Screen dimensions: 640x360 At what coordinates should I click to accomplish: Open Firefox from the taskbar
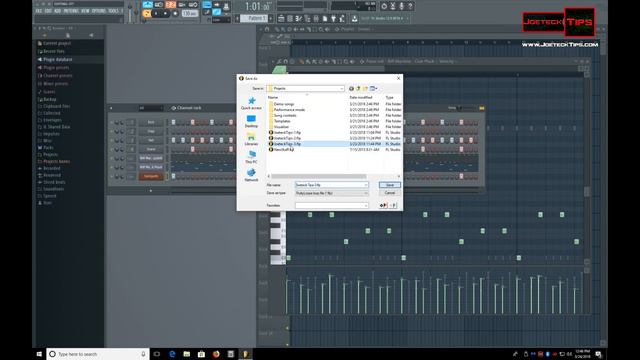point(216,354)
